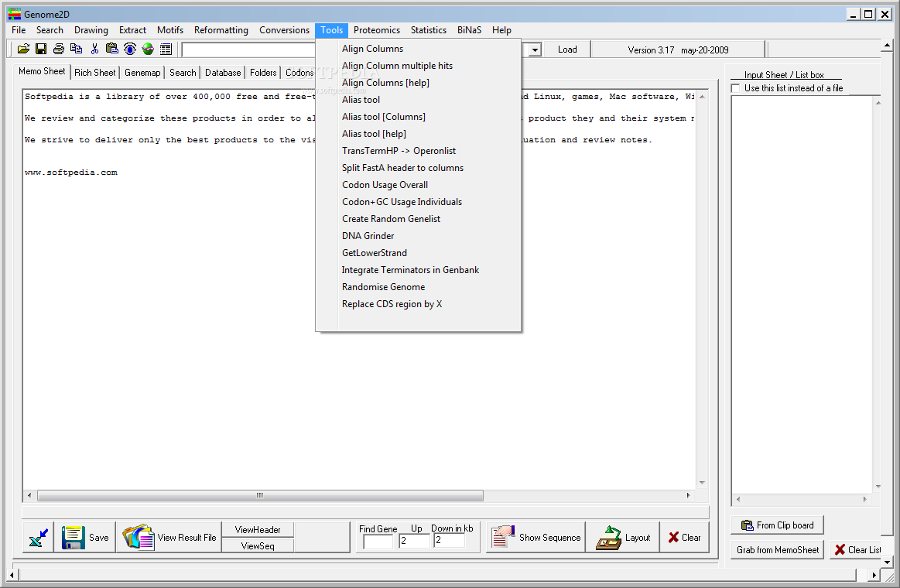The width and height of the screenshot is (900, 588).
Task: Choose Align Column multiple hits
Action: tap(419, 66)
